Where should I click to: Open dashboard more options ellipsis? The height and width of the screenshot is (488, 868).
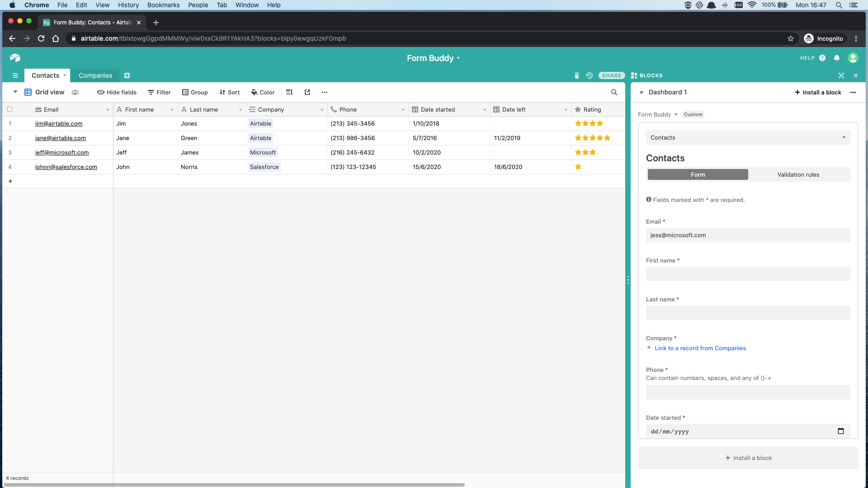tap(853, 92)
